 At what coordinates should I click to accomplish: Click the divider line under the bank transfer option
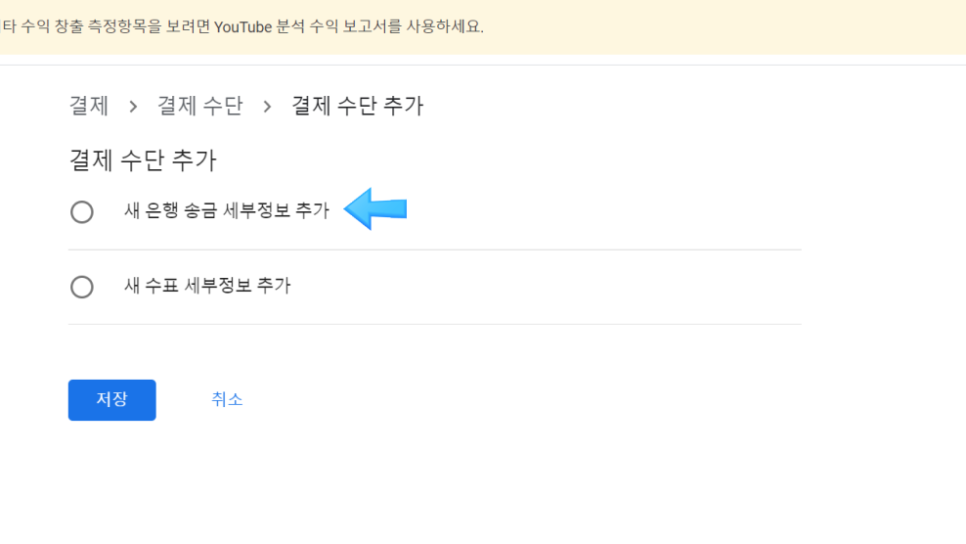point(435,250)
